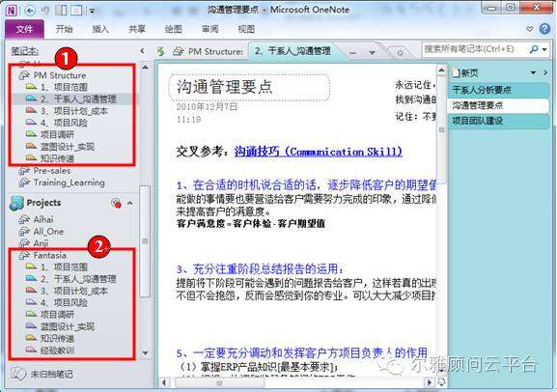
Task: Open page 项目团队建设 in page list
Action: click(498, 121)
